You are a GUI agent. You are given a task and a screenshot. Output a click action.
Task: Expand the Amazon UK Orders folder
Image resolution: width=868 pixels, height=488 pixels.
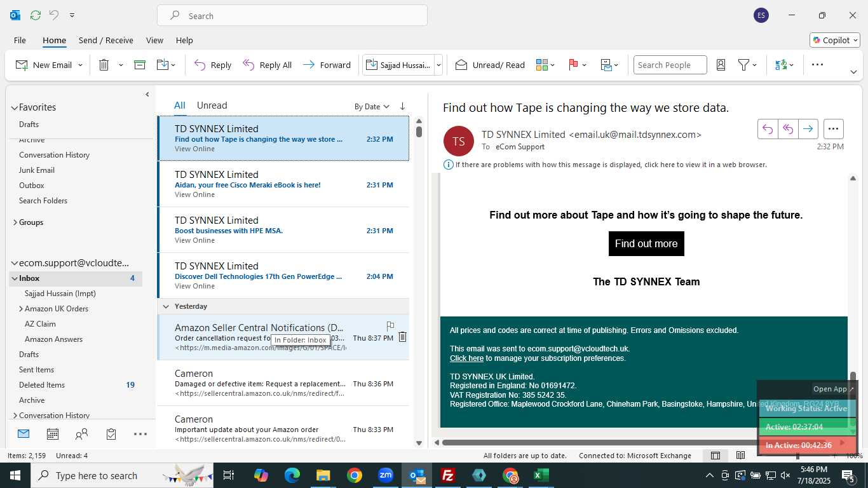click(x=21, y=309)
